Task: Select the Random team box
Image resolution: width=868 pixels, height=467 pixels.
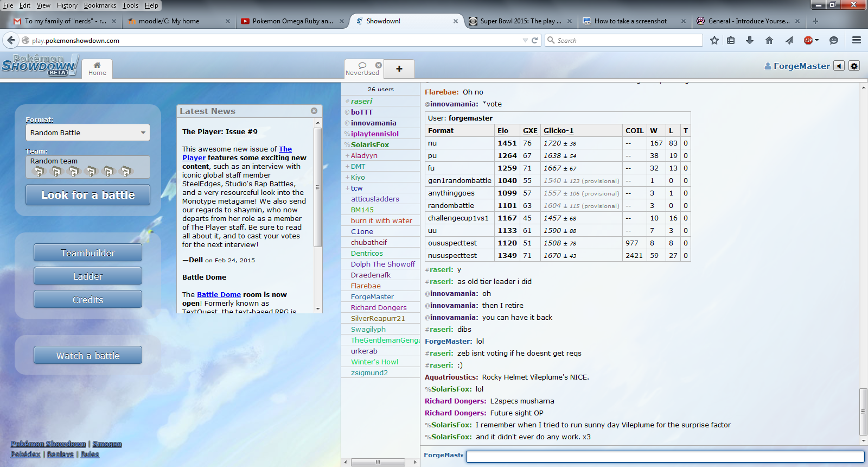Action: click(88, 167)
